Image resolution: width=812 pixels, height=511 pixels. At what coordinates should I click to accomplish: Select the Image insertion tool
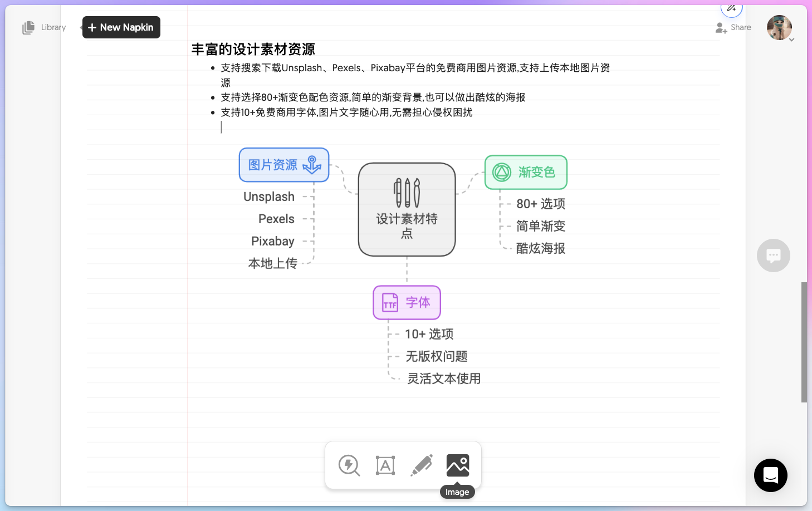[x=458, y=465]
